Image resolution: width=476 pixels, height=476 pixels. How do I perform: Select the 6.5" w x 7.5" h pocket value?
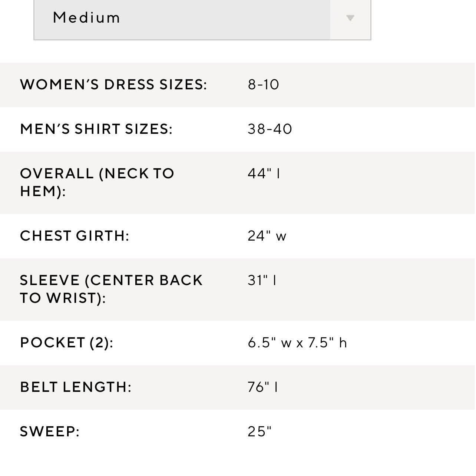(297, 343)
